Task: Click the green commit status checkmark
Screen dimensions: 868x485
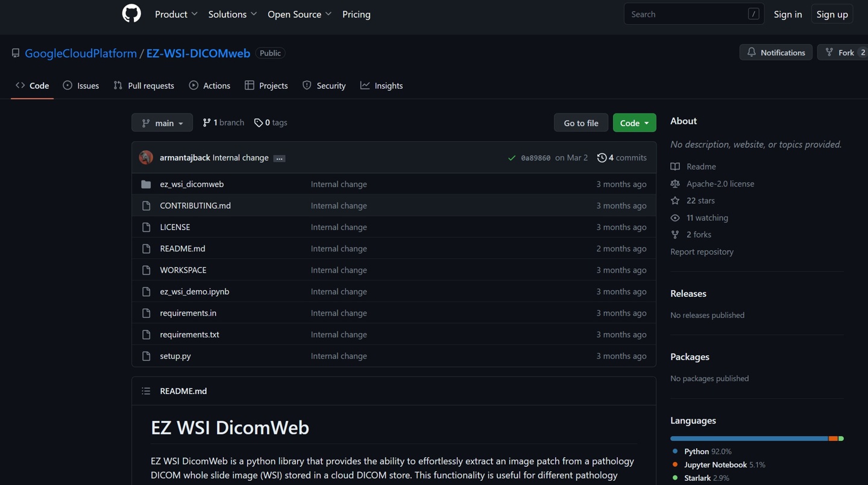Action: point(512,158)
